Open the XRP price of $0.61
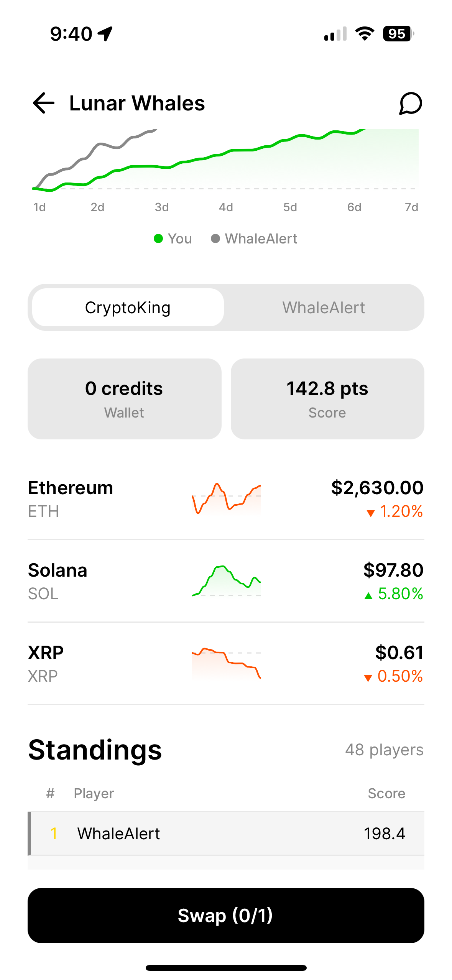The width and height of the screenshot is (452, 980). 399,653
